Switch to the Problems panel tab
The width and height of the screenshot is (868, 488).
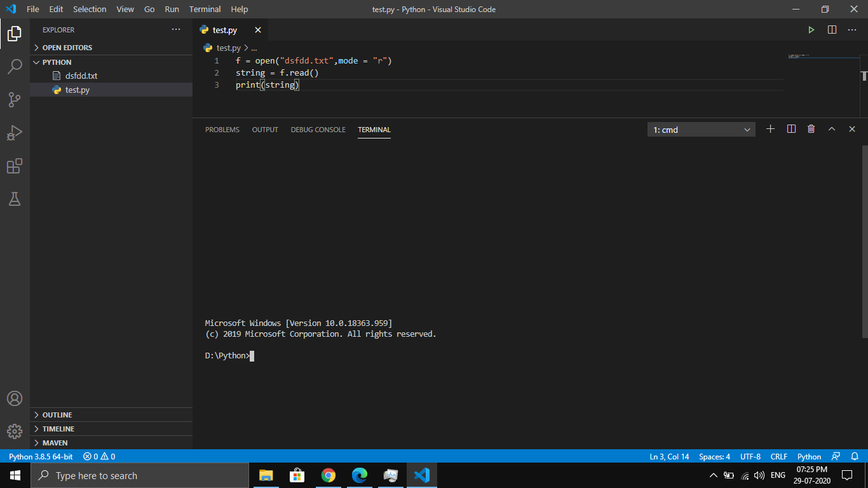coord(222,130)
